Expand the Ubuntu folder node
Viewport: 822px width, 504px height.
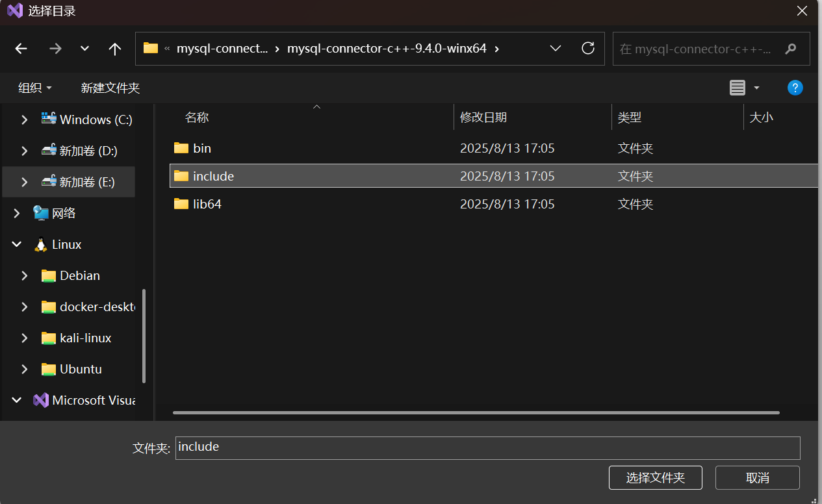(x=25, y=369)
